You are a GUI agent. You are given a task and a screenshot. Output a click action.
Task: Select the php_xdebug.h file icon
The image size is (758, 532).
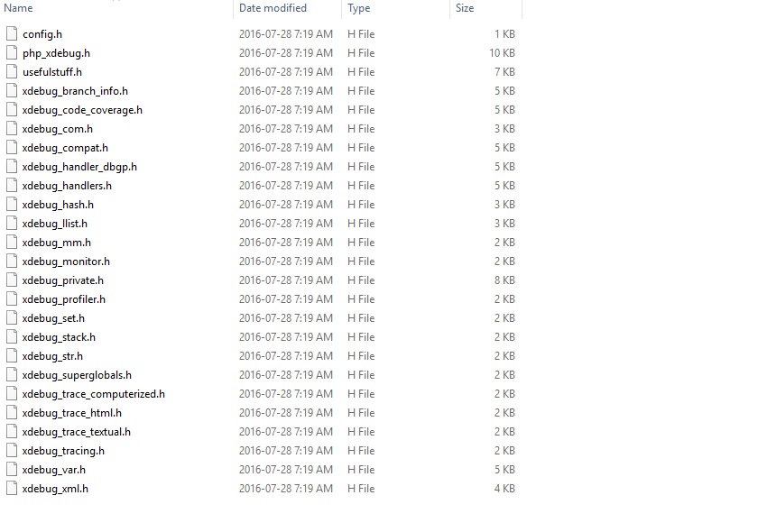[12, 53]
